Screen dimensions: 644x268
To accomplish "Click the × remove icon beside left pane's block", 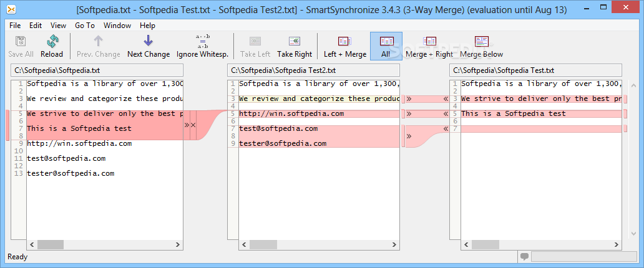I will [x=193, y=125].
